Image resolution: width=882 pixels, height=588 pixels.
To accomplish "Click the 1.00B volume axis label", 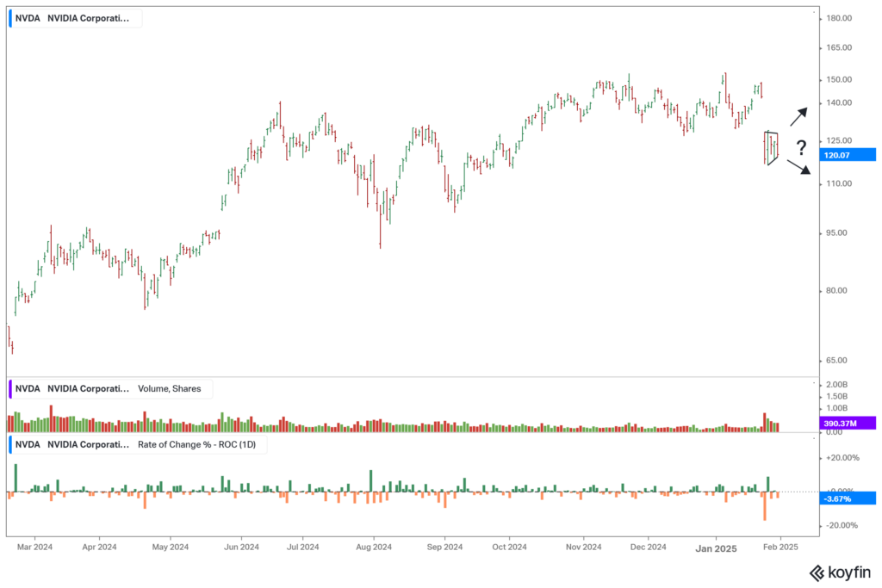I will [x=836, y=409].
